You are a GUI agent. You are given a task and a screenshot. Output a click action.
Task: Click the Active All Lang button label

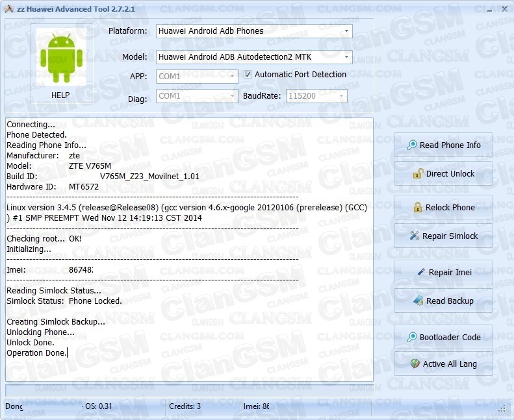450,364
